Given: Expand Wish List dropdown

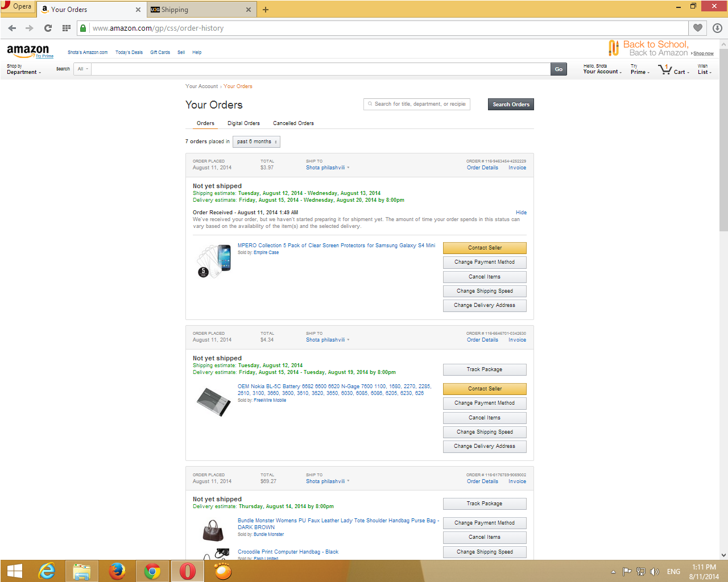Looking at the screenshot, I should (x=705, y=69).
